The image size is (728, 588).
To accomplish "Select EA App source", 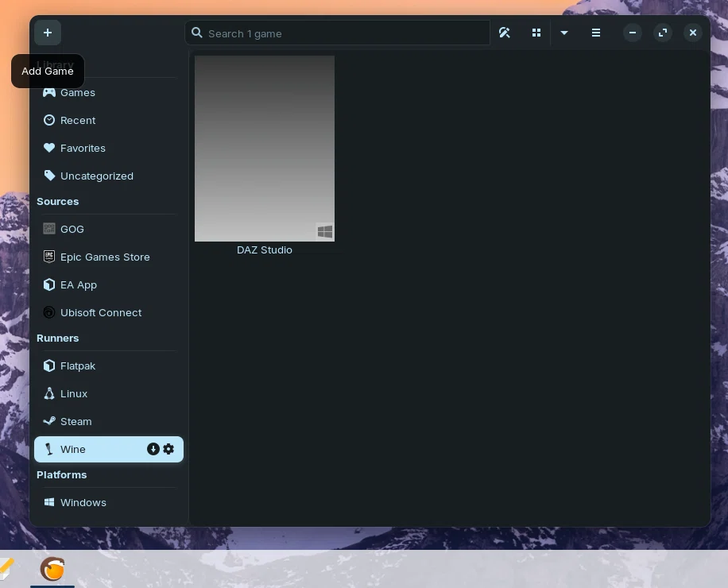I will 109,284.
